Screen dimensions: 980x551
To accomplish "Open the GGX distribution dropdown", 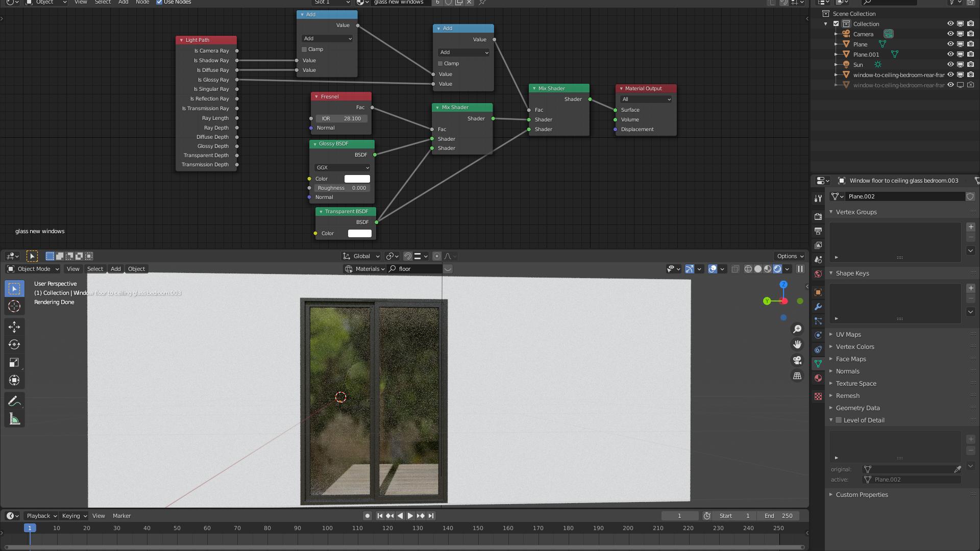I will tap(342, 167).
